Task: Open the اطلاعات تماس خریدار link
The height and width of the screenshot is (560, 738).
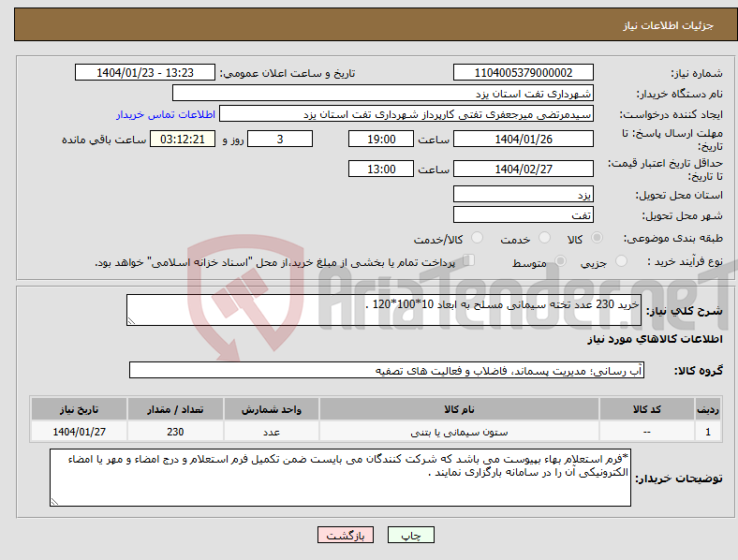Action: [166, 114]
